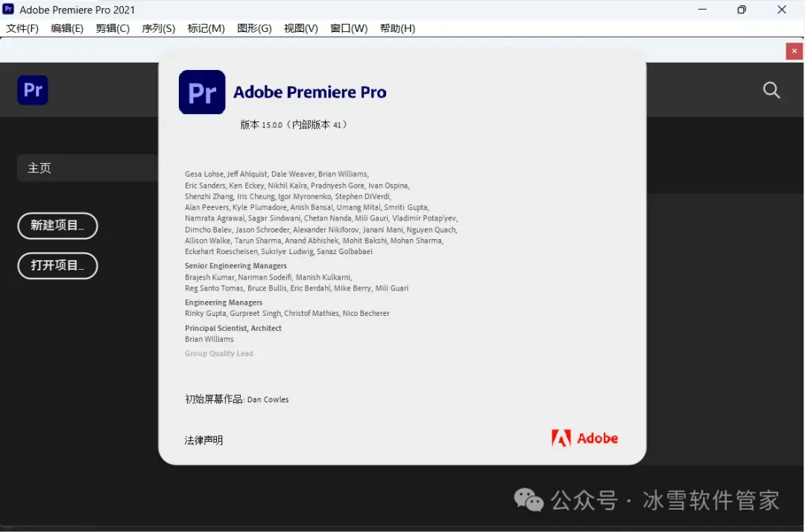
Task: Click the 新建项目 button
Action: (57, 226)
